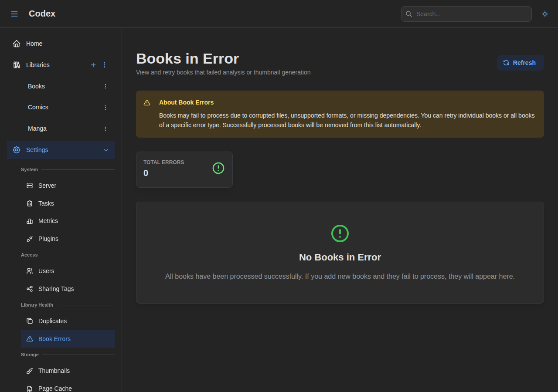558x392 pixels.
Task: Switch to the Users settings page
Action: (46, 271)
